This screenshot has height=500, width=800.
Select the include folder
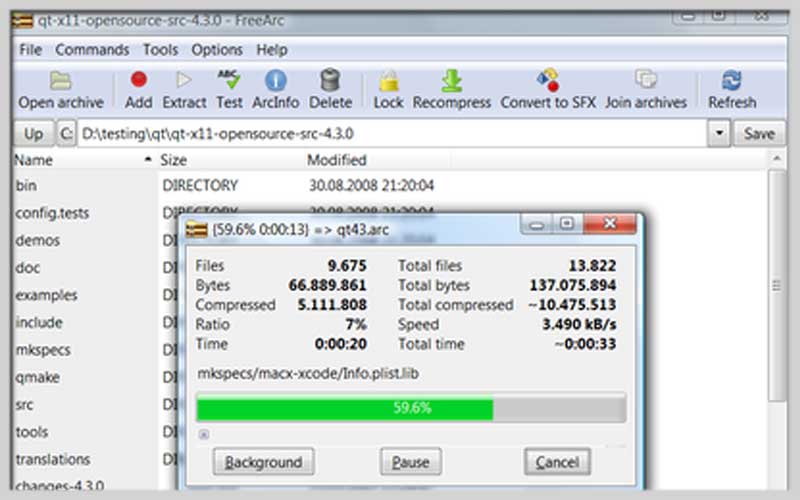tap(39, 322)
